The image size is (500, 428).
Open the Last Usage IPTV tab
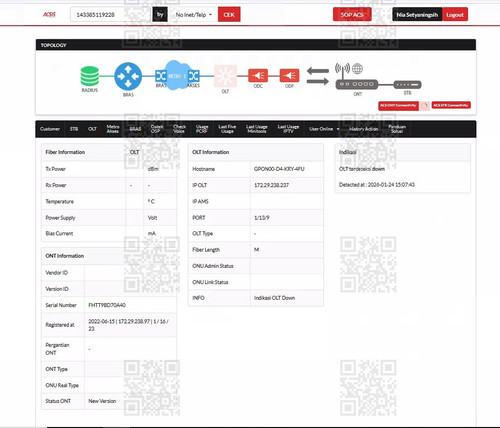288,129
